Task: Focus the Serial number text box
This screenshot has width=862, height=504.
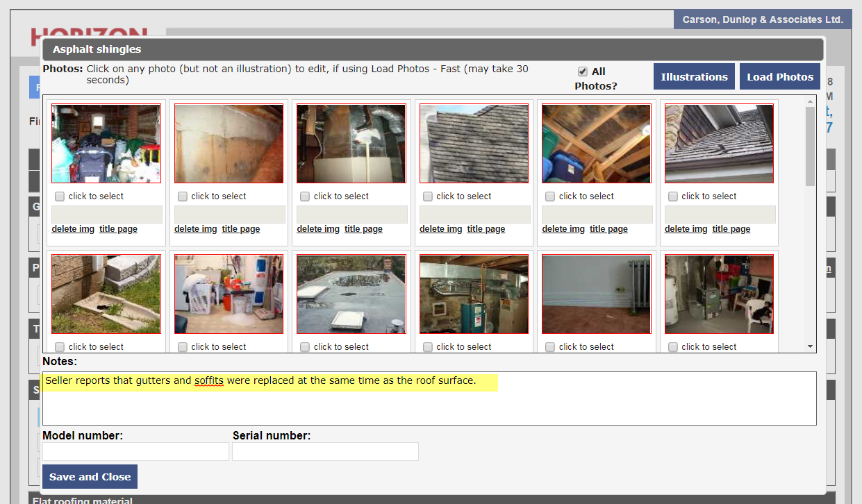Action: click(325, 452)
